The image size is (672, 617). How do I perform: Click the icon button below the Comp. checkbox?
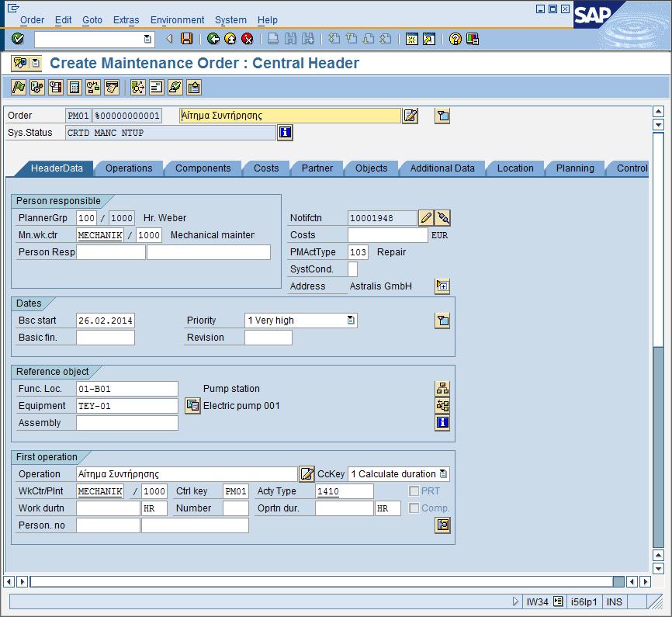pos(442,525)
